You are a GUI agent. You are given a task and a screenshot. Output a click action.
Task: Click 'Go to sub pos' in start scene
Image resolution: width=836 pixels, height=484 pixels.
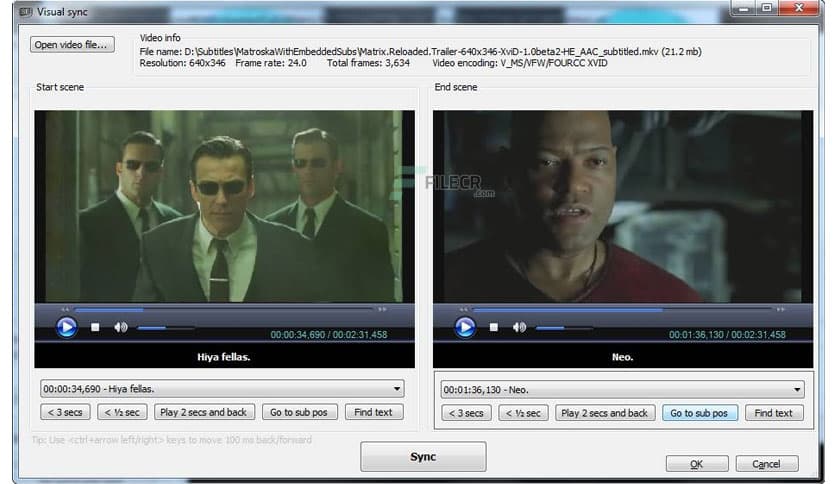[x=299, y=412]
